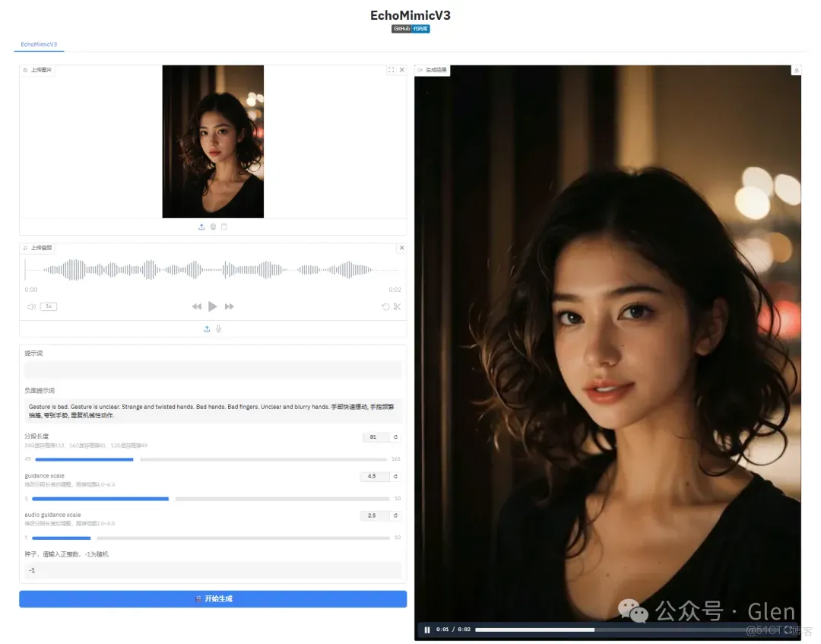Click the audio end time 0:02 text
Viewport: 821px width, 644px height.
tap(395, 290)
